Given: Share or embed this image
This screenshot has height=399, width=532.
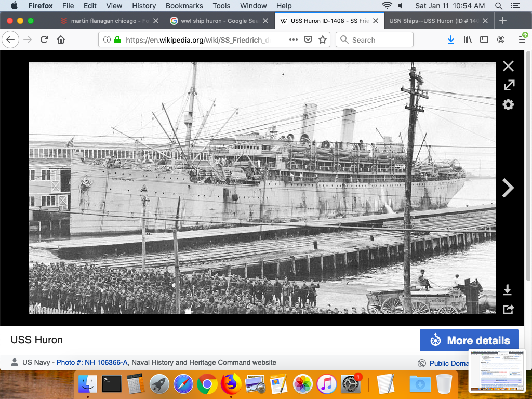Looking at the screenshot, I should (508, 310).
